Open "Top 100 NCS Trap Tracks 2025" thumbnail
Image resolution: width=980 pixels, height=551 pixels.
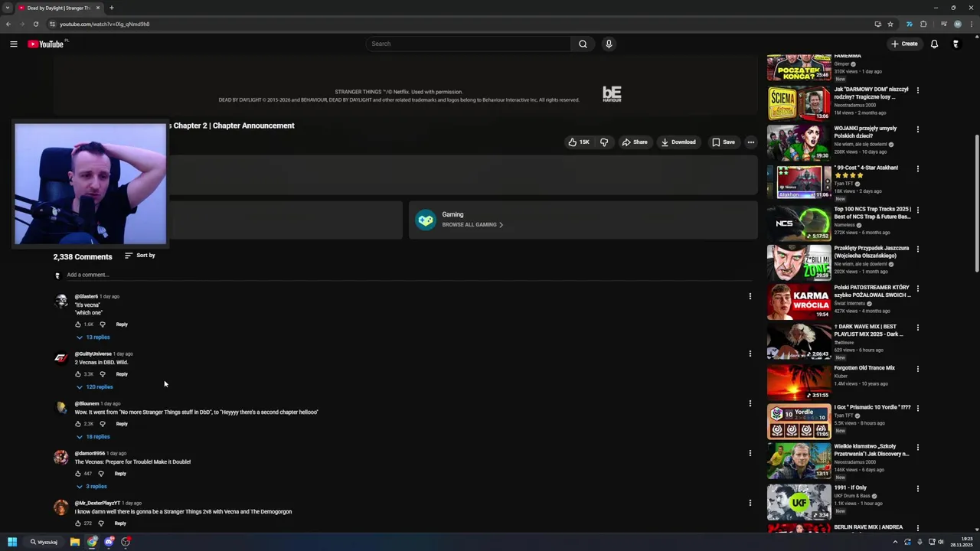(799, 223)
